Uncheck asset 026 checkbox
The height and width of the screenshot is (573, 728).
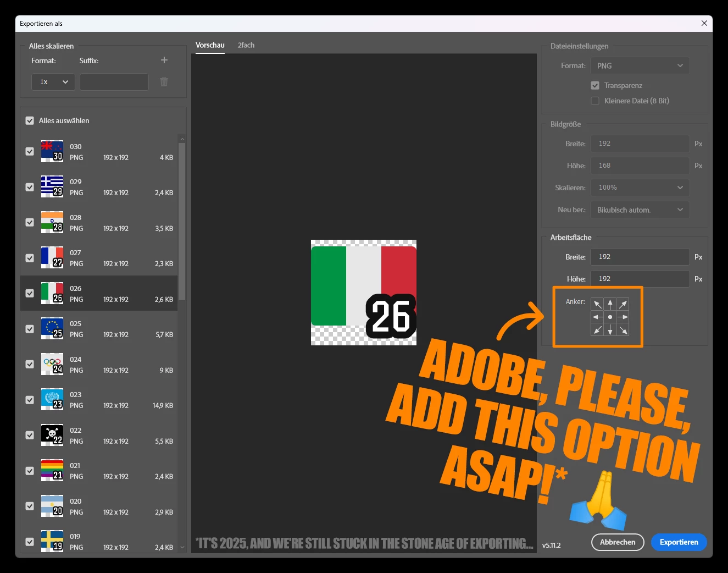[30, 294]
